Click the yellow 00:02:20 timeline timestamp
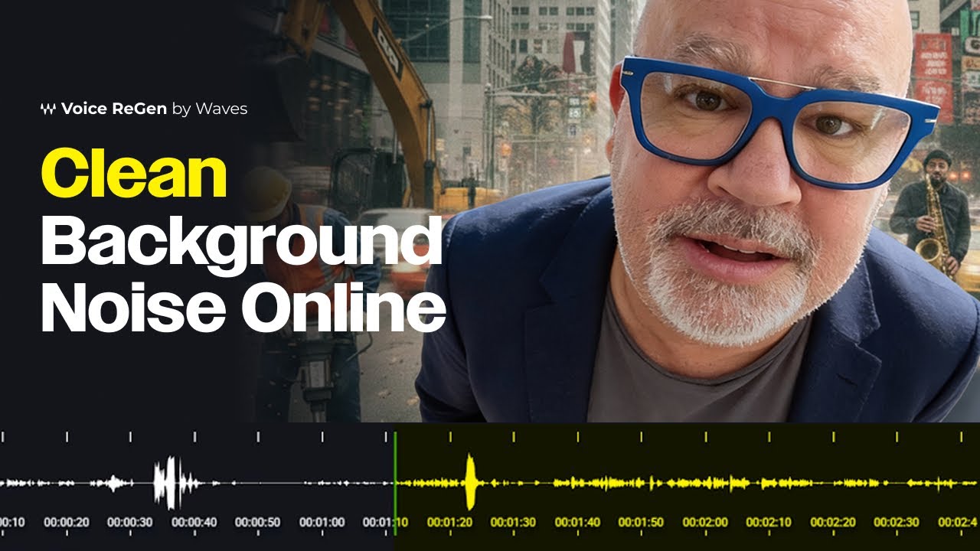980x551 pixels. (x=833, y=523)
